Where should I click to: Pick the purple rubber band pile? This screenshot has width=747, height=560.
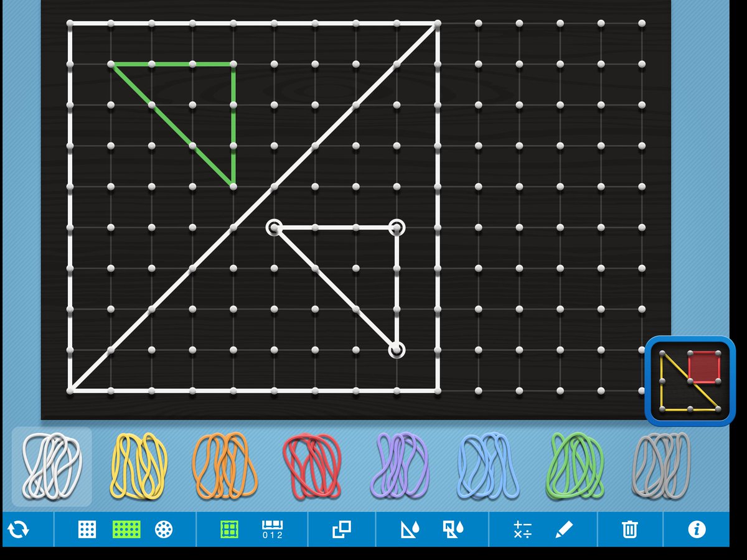pyautogui.click(x=400, y=465)
